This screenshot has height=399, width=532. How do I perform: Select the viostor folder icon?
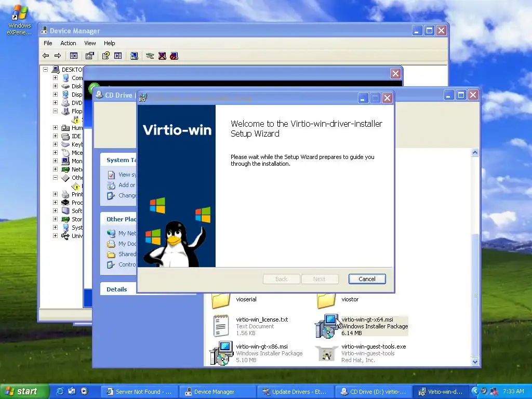(x=326, y=300)
